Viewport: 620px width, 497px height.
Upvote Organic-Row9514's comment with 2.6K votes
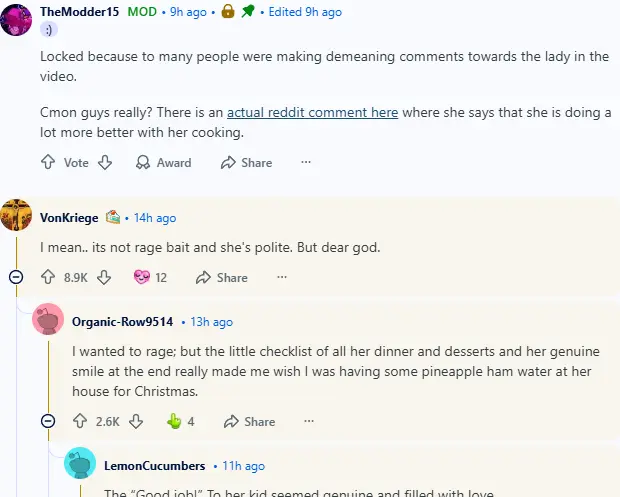tap(79, 421)
